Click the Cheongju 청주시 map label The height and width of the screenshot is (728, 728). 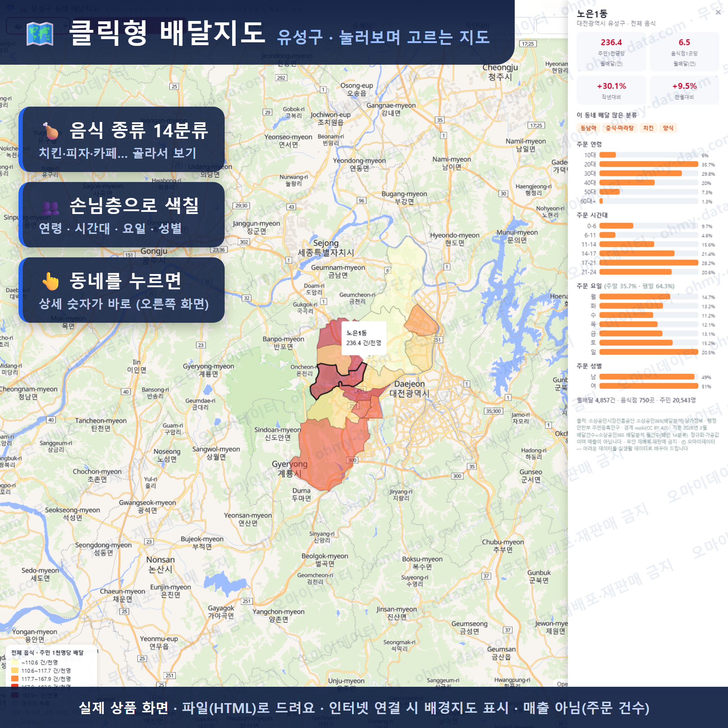(500, 72)
